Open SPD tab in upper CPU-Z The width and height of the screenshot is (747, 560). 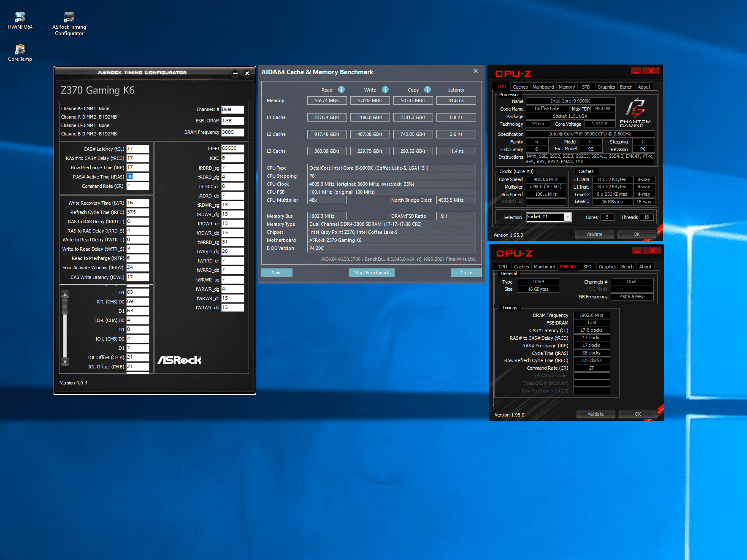pyautogui.click(x=586, y=87)
